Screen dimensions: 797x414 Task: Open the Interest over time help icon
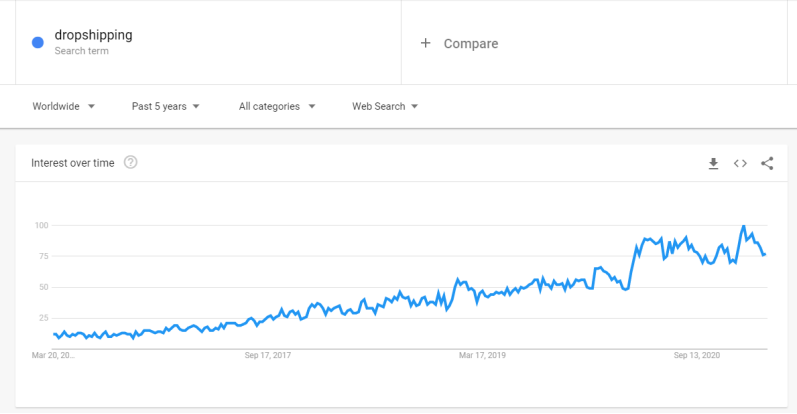coord(130,163)
